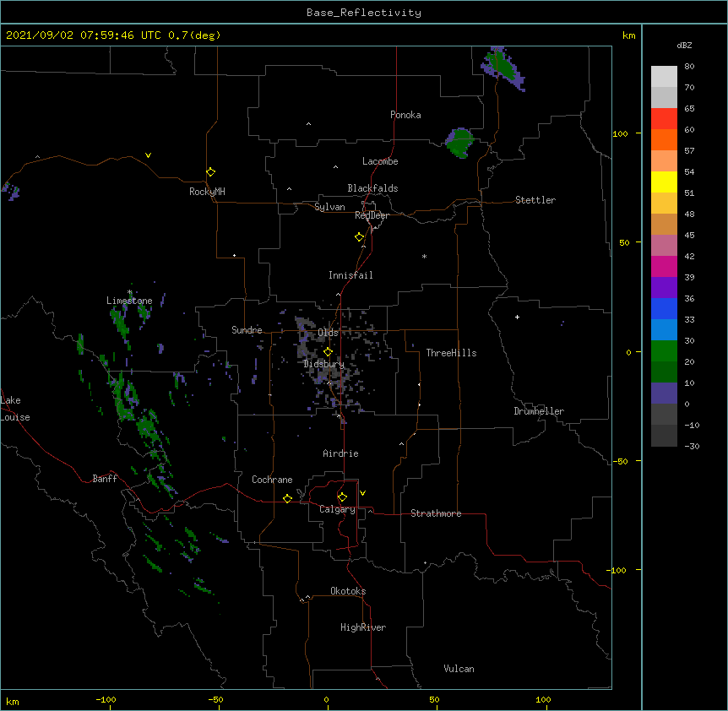The height and width of the screenshot is (711, 728).
Task: Select the 80 dBZ white color swatch
Action: [x=664, y=76]
